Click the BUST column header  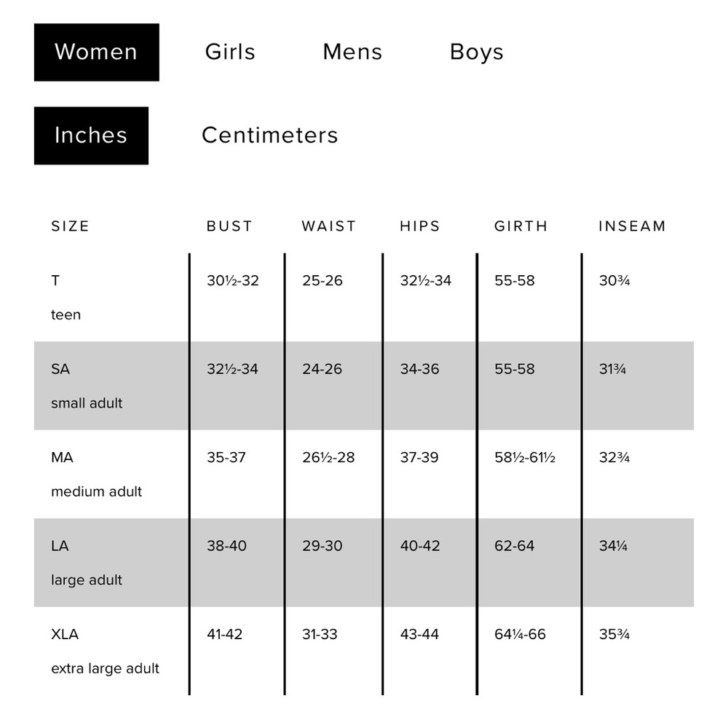click(229, 226)
